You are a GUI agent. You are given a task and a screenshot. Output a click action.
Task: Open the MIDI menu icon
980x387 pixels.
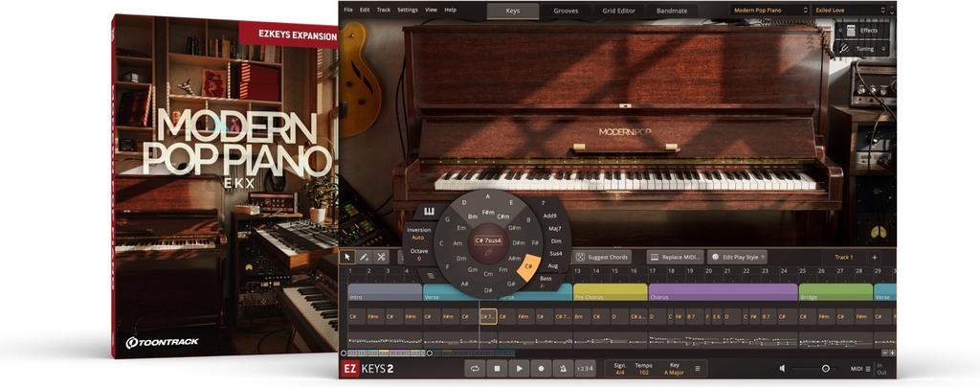pyautogui.click(x=867, y=369)
